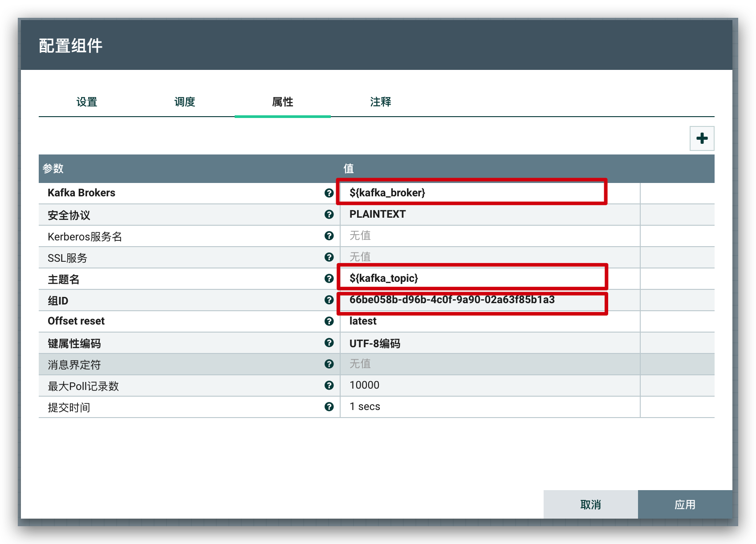Switch to the 设置 tab
The image size is (756, 544).
coord(87,102)
